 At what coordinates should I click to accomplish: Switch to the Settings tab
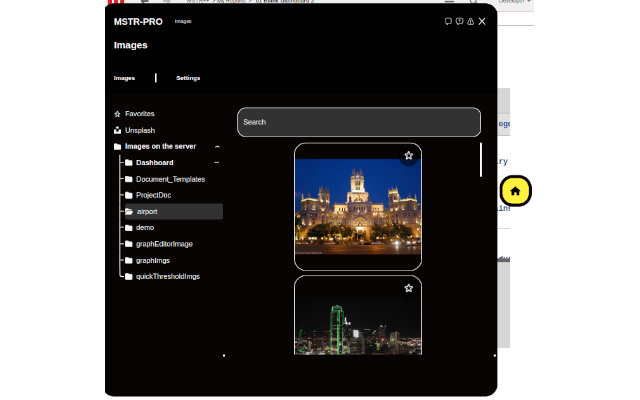click(188, 78)
